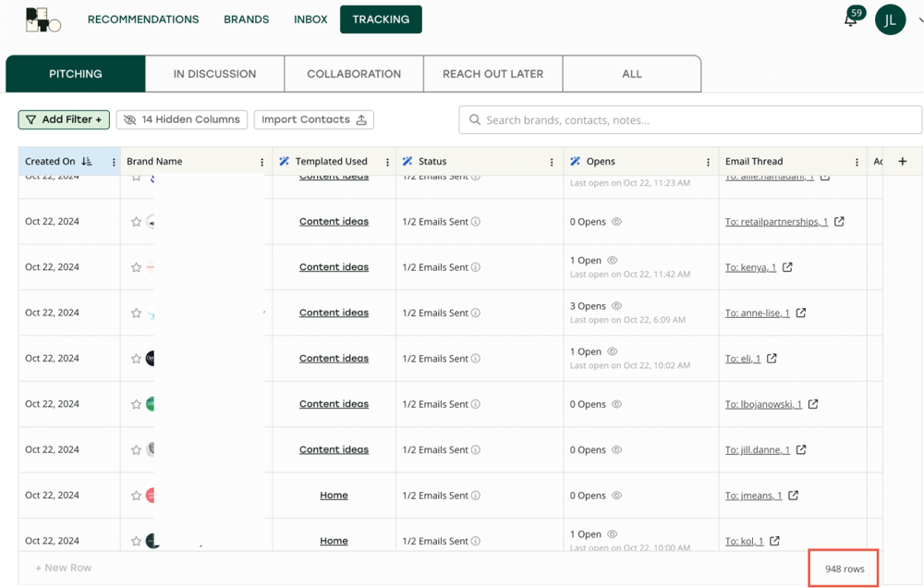This screenshot has height=588, width=924.
Task: Open Content ideas template in kenya row
Action: point(334,267)
